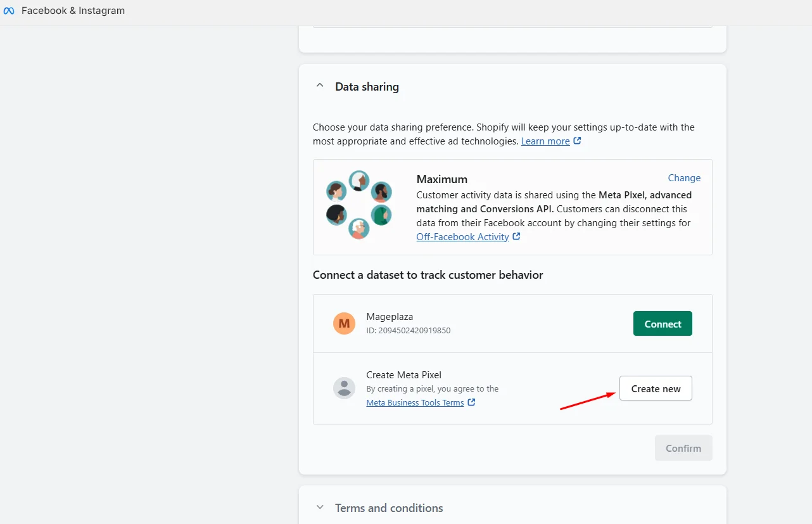Expand the Terms and conditions section chevron

[320, 508]
